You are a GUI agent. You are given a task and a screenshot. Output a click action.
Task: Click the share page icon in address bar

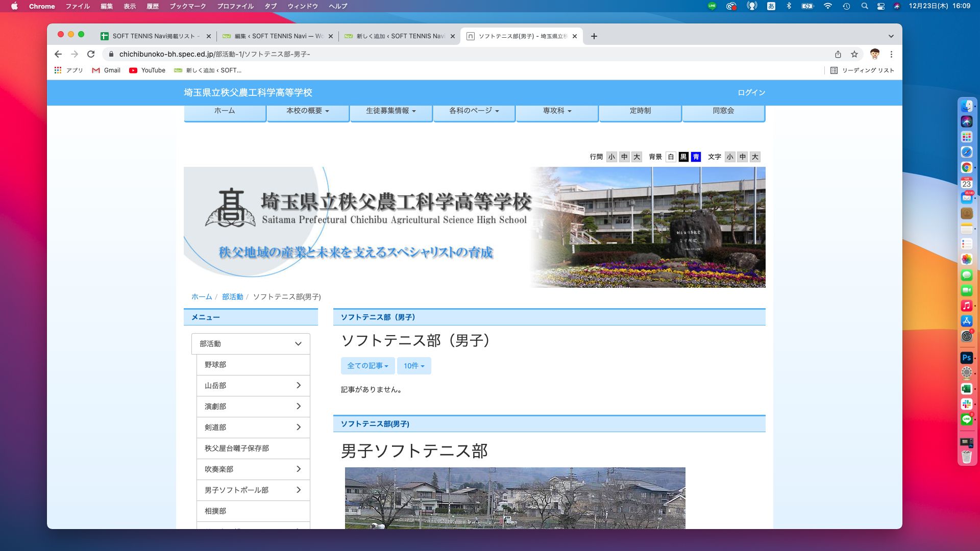pyautogui.click(x=838, y=54)
